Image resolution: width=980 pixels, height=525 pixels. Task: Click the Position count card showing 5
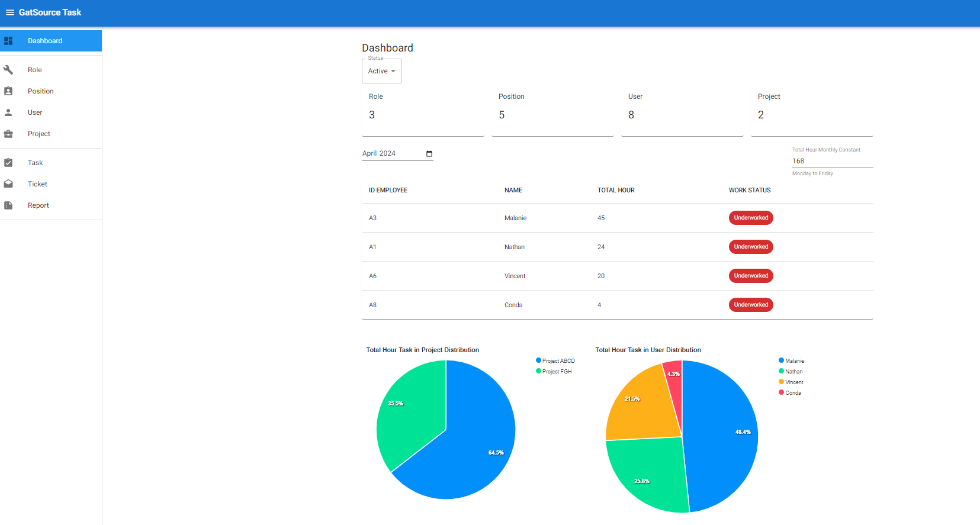tap(552, 112)
